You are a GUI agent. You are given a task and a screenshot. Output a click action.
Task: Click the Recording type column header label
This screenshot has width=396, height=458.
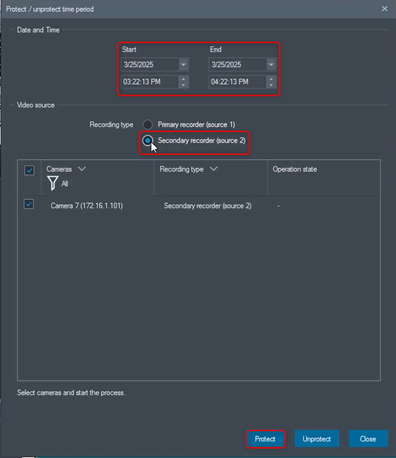(181, 169)
